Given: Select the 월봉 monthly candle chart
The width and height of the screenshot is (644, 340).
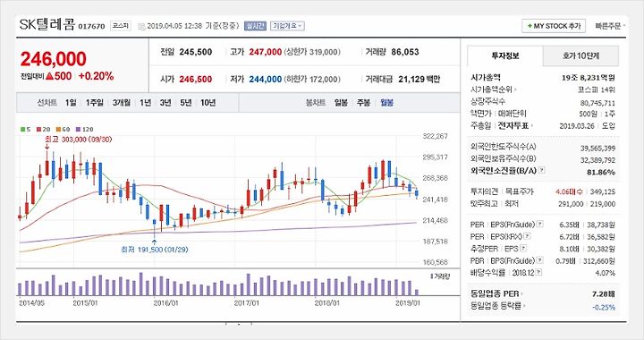Looking at the screenshot, I should 386,103.
